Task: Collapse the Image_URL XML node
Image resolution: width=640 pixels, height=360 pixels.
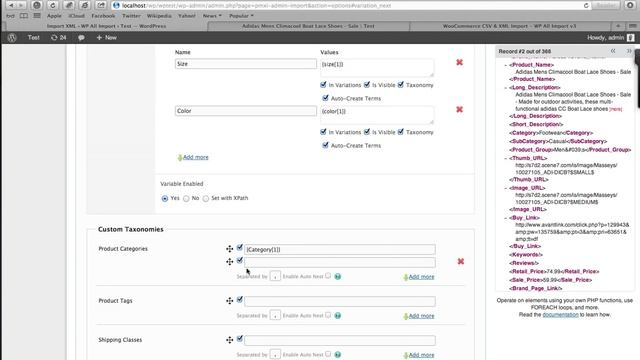Action: tap(506, 188)
